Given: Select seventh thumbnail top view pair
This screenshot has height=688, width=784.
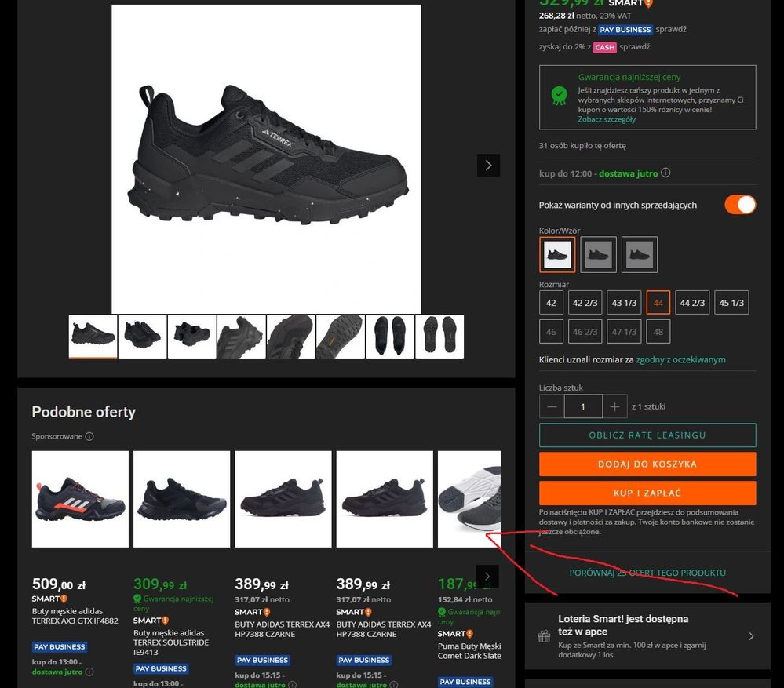Looking at the screenshot, I should pyautogui.click(x=390, y=337).
